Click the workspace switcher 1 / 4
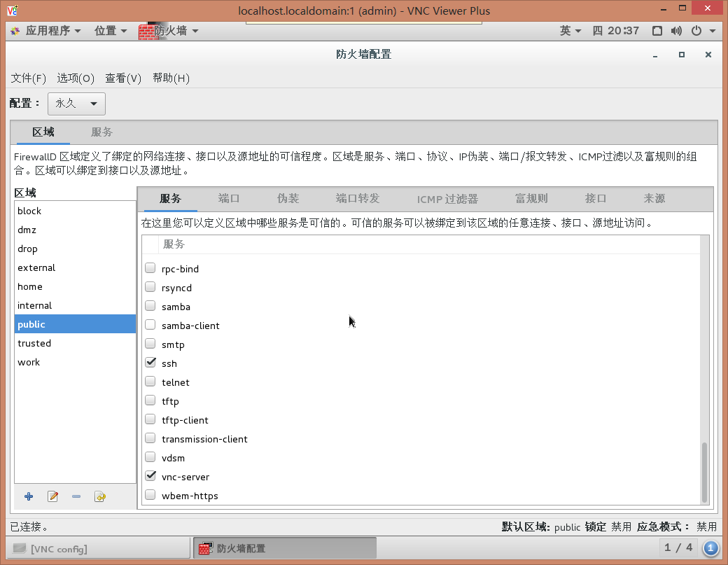 678,547
